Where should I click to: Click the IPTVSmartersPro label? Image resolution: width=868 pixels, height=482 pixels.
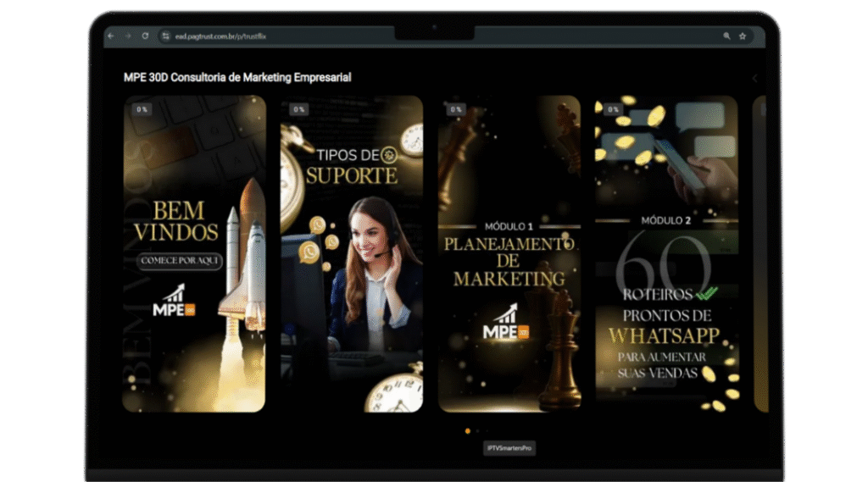coord(509,448)
